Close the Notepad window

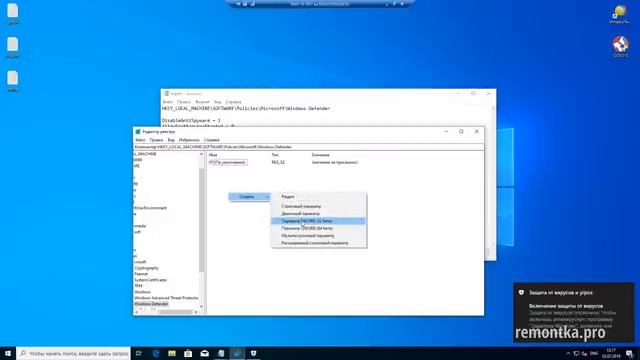[488, 93]
